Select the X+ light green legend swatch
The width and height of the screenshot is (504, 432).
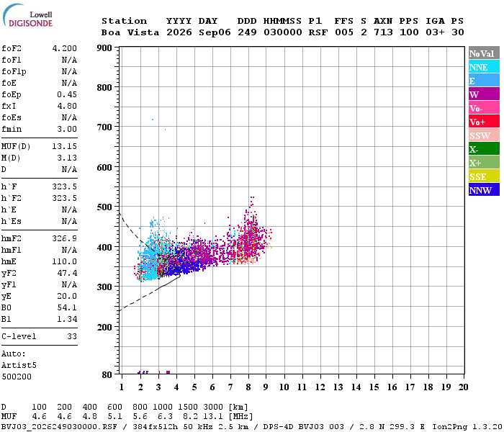pos(484,162)
